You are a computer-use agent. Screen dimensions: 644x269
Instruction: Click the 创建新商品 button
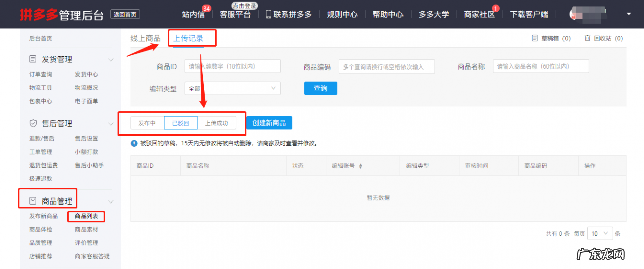(269, 123)
